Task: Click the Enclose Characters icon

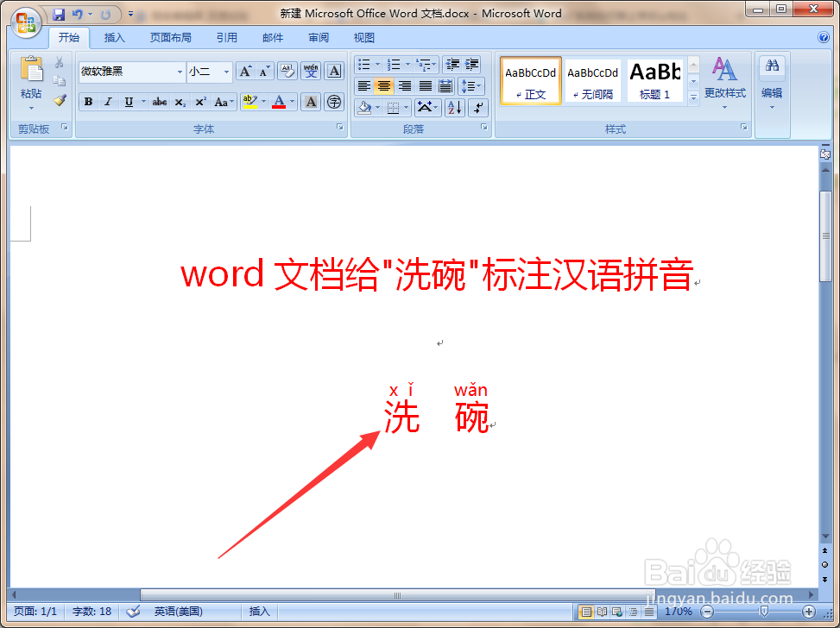Action: (x=333, y=102)
